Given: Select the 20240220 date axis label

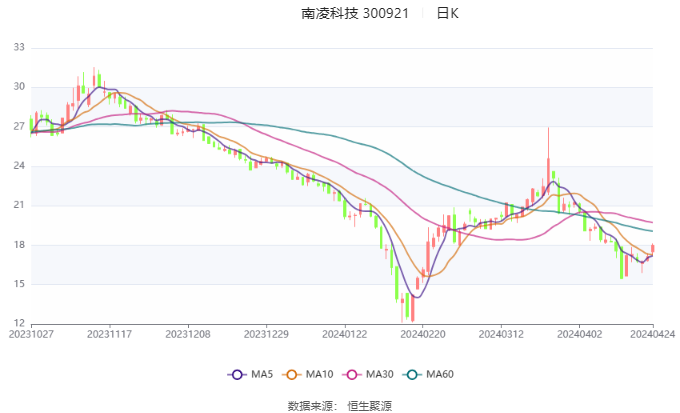Looking at the screenshot, I should [423, 334].
